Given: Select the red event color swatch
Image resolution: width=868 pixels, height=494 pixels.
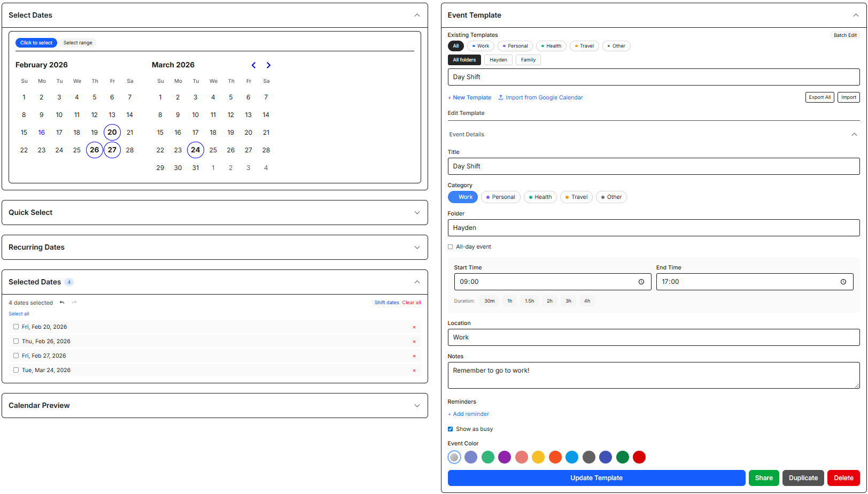Looking at the screenshot, I should 639,457.
